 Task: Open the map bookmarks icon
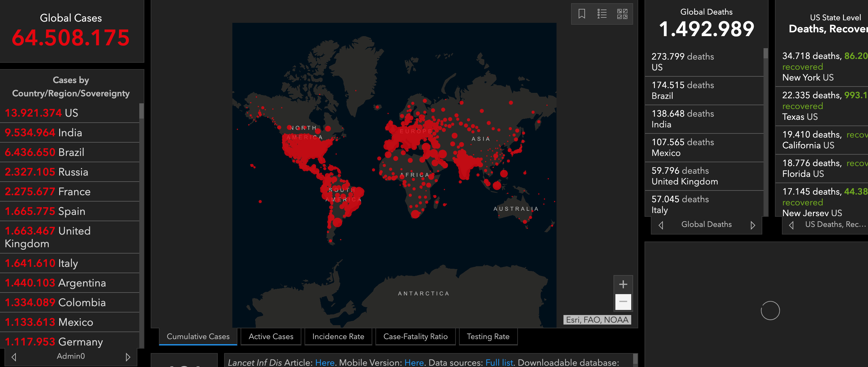click(x=582, y=14)
